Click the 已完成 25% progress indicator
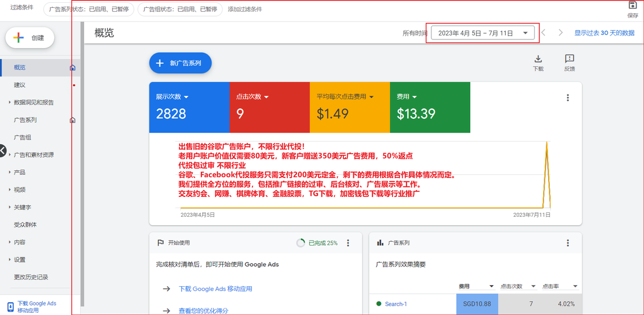Screen dimensions: 644x315 (317, 242)
